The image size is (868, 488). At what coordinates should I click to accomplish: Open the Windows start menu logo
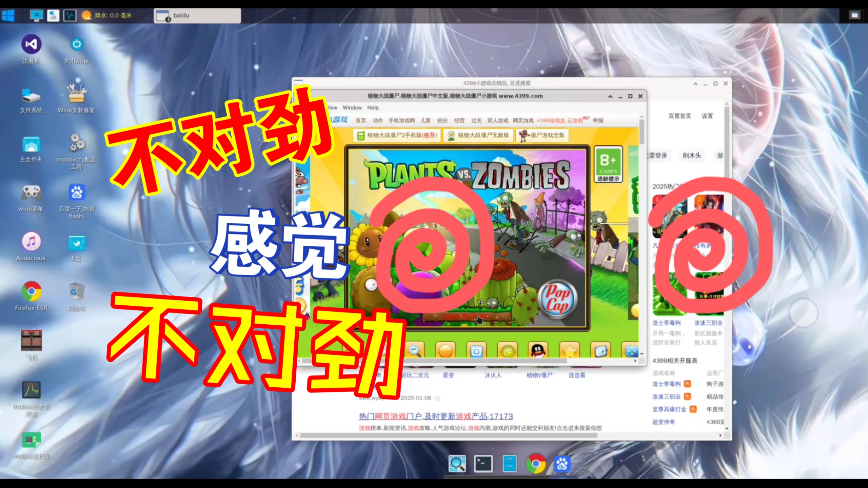(x=8, y=16)
